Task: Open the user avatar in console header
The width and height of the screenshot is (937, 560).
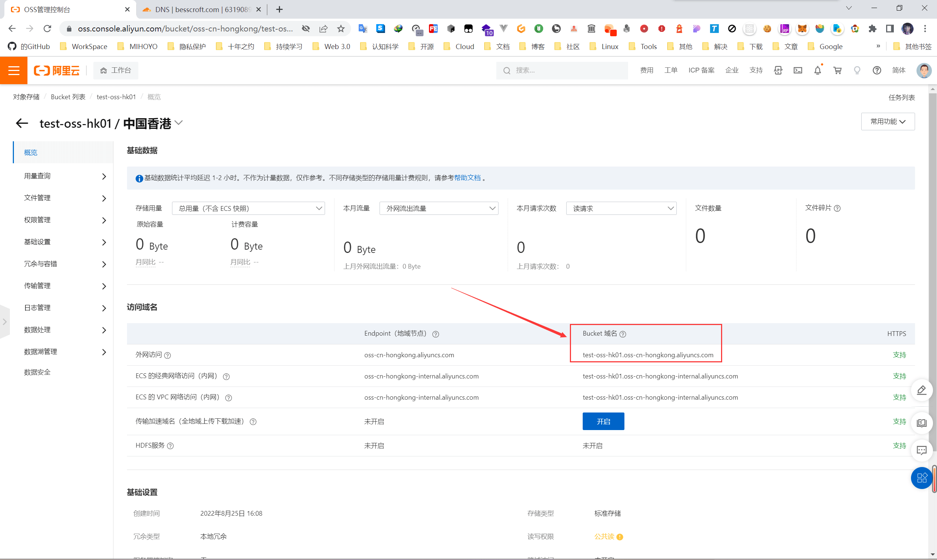Action: [x=924, y=71]
